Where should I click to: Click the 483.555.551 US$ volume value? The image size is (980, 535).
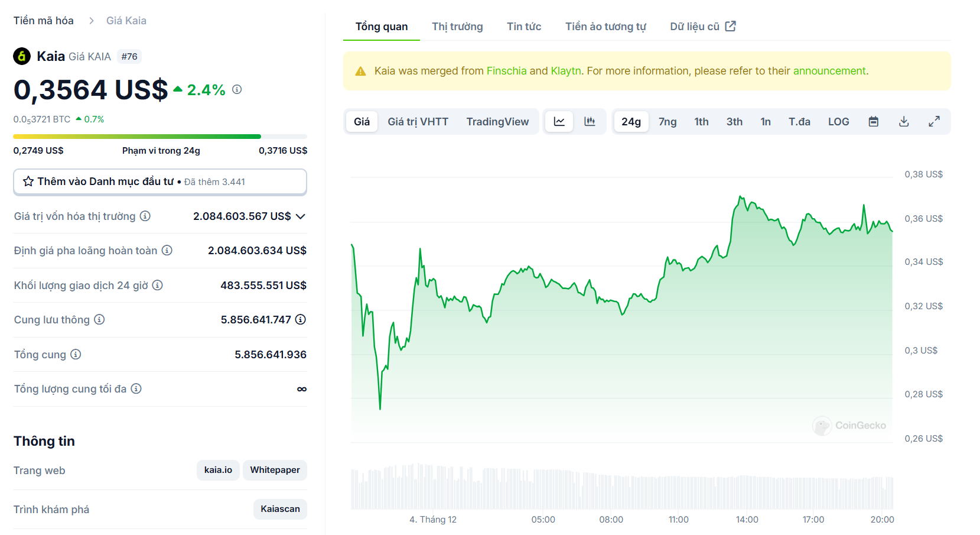[x=263, y=286]
